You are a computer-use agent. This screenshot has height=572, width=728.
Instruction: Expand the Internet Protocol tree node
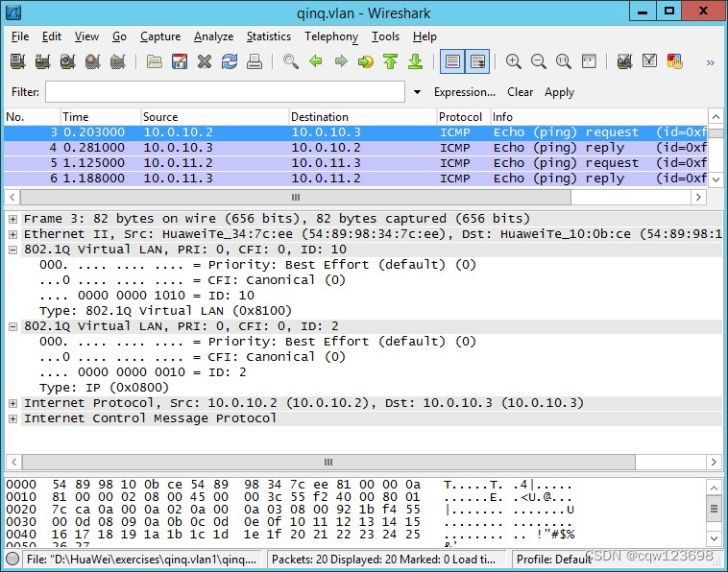click(13, 403)
